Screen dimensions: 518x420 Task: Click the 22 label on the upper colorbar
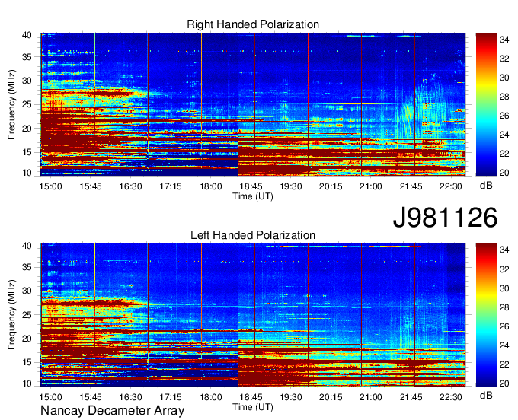pos(504,154)
